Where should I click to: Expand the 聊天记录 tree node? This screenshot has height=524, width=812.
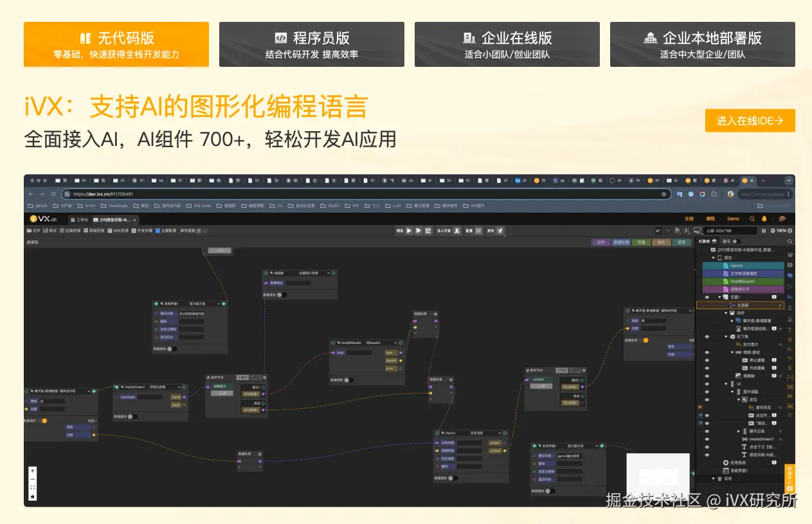(738, 431)
